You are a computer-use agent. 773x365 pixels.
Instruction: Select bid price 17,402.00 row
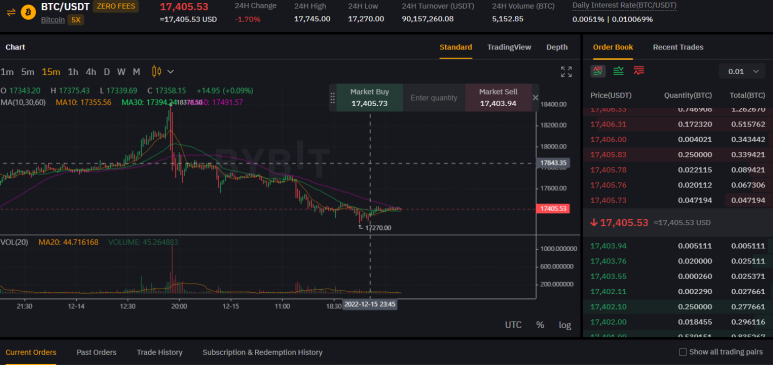678,322
